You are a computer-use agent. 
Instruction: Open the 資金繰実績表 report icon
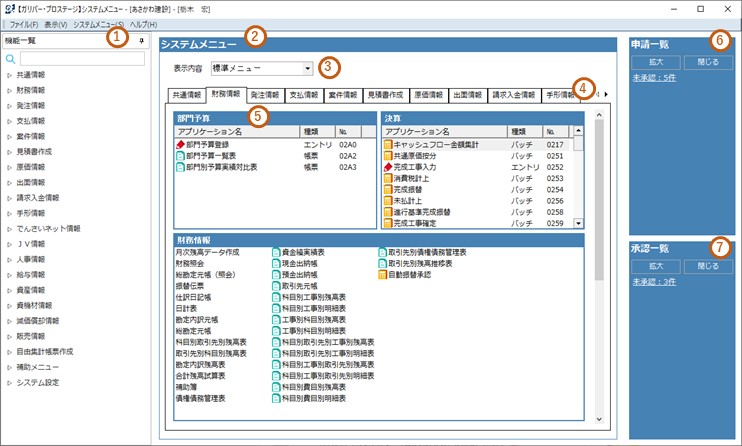pyautogui.click(x=277, y=253)
